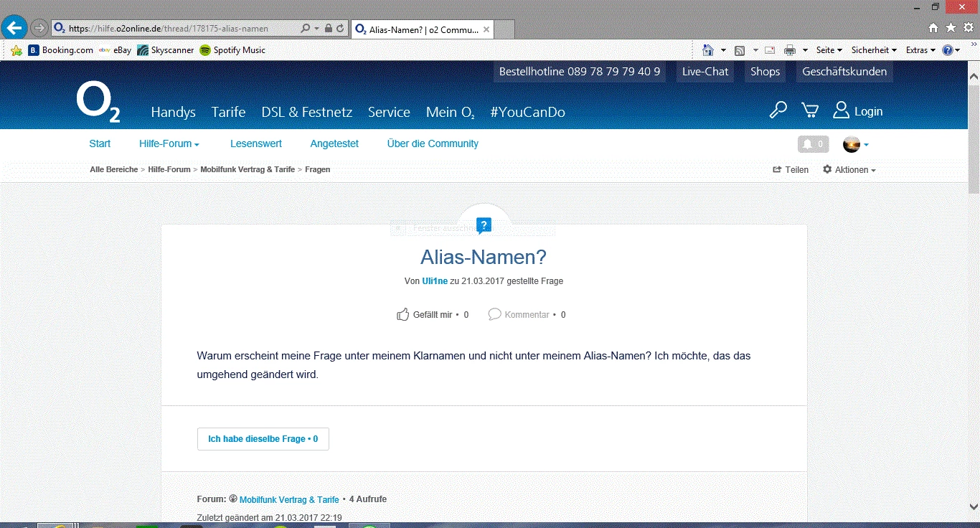Image resolution: width=980 pixels, height=528 pixels.
Task: Expand the dropdown arrow beside the blue house icon
Action: click(723, 50)
